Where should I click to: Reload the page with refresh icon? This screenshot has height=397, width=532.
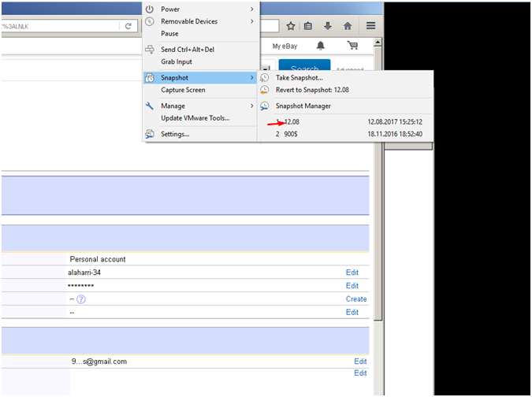(128, 26)
